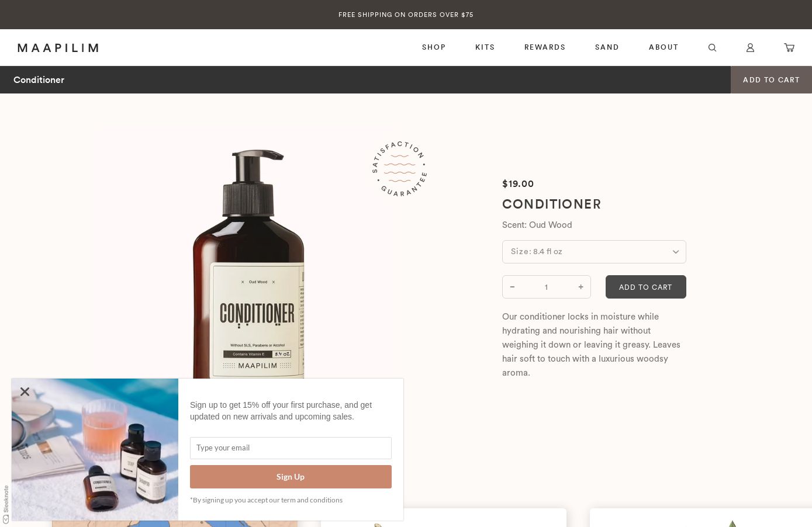Click the dropdown chevron arrow for size
Viewport: 812px width, 527px height.
click(676, 252)
